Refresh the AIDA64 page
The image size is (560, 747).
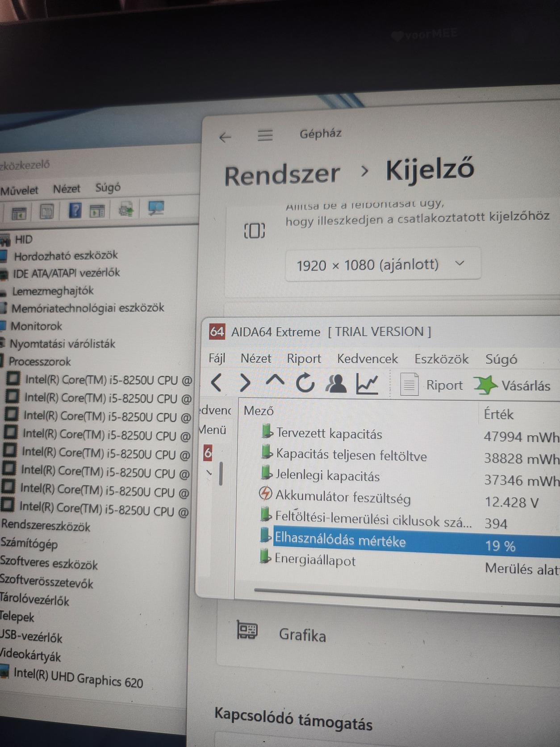pyautogui.click(x=305, y=383)
